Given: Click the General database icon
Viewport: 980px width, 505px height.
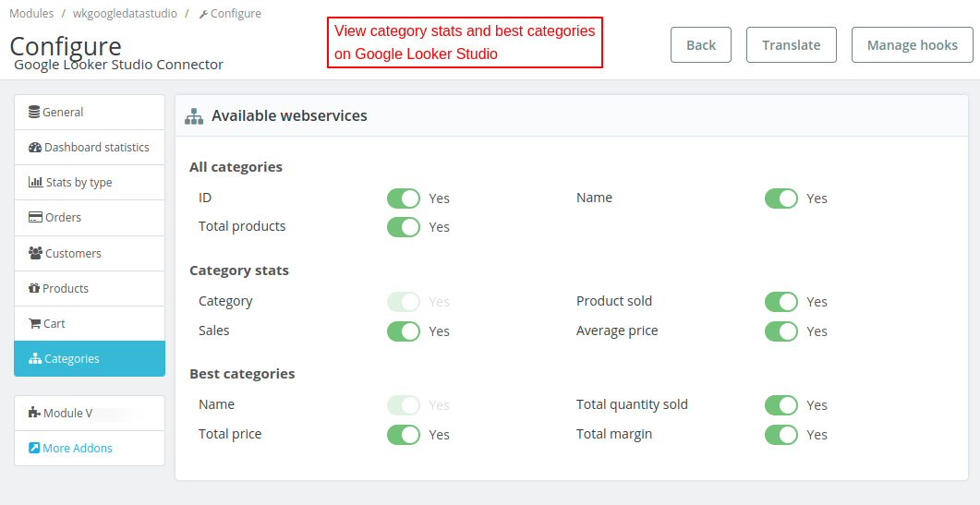Looking at the screenshot, I should 34,113.
